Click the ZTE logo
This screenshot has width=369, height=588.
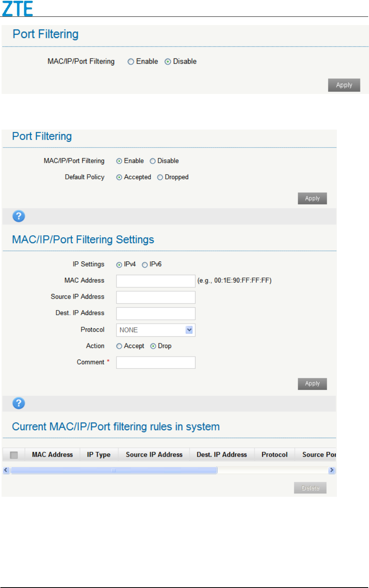(18, 9)
